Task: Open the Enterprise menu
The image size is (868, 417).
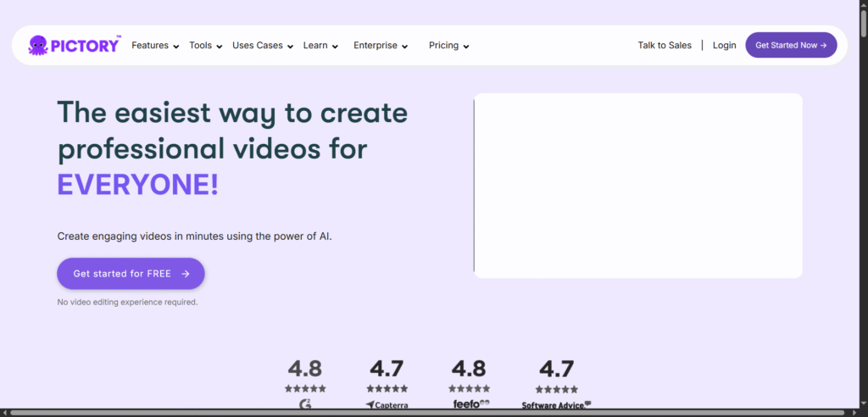Action: (376, 46)
